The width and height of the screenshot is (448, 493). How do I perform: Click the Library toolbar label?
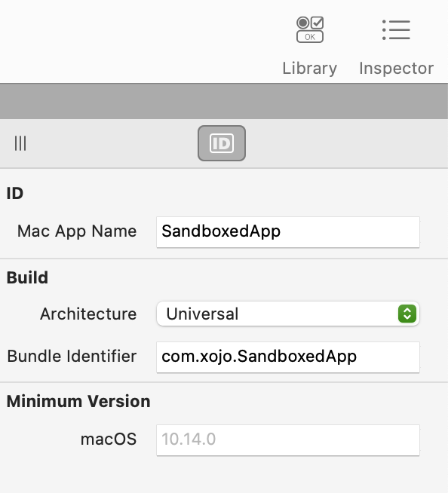(x=309, y=69)
